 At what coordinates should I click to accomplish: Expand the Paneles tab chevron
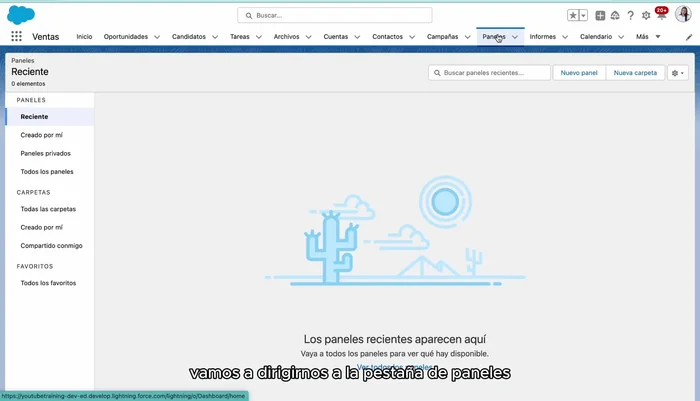tap(515, 37)
